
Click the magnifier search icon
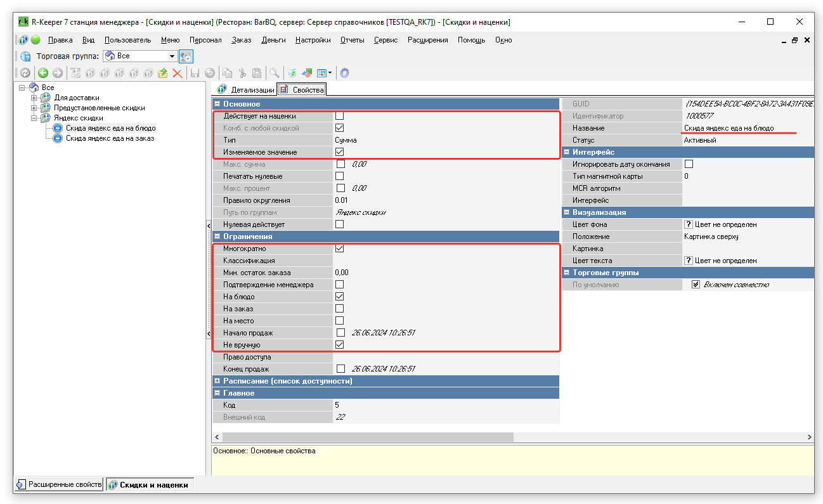click(x=274, y=73)
